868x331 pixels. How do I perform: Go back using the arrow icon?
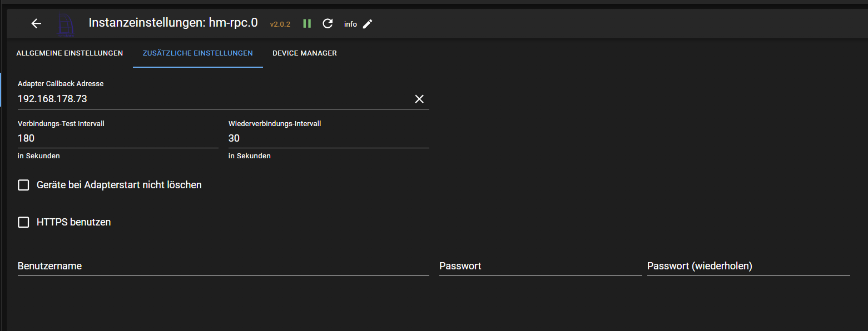point(36,23)
